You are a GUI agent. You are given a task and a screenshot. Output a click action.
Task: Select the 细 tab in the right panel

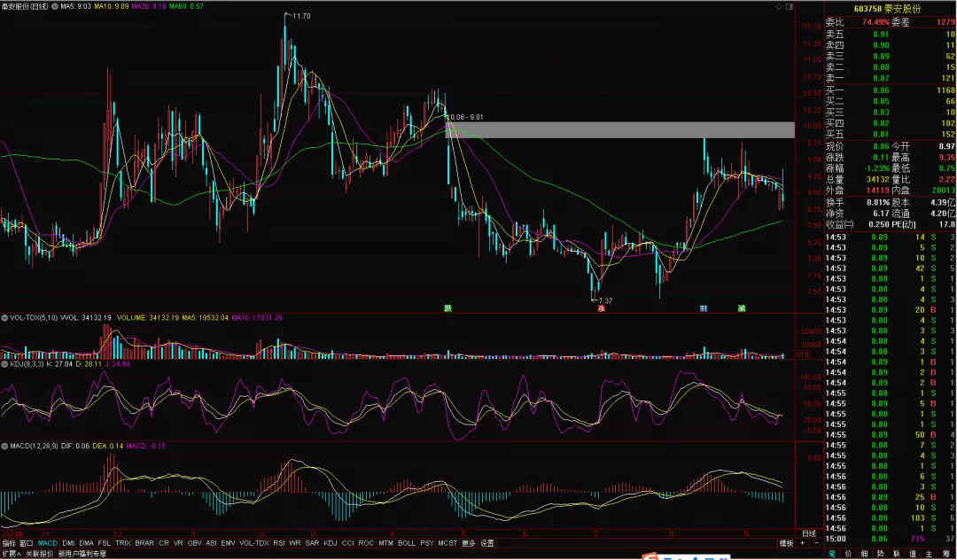coord(864,554)
